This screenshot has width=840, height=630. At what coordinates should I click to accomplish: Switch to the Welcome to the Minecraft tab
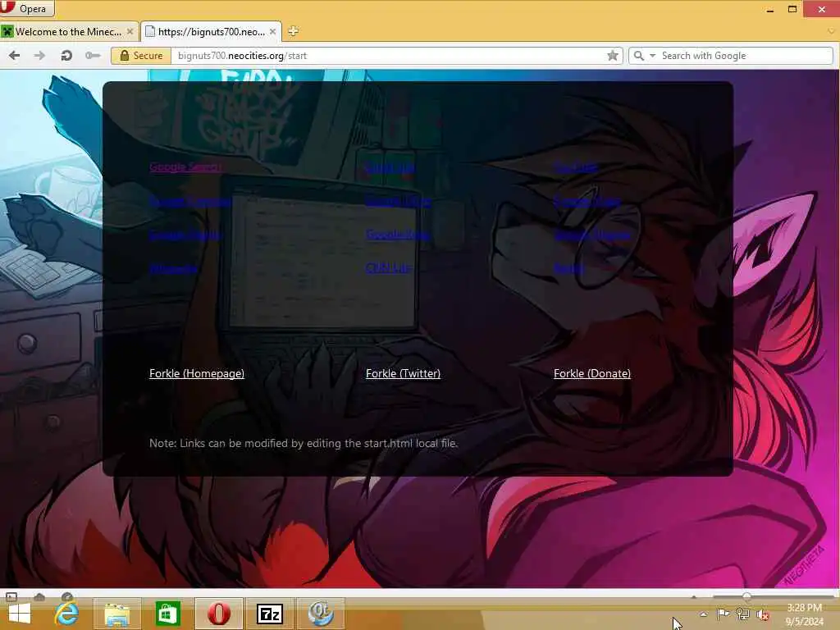(69, 32)
